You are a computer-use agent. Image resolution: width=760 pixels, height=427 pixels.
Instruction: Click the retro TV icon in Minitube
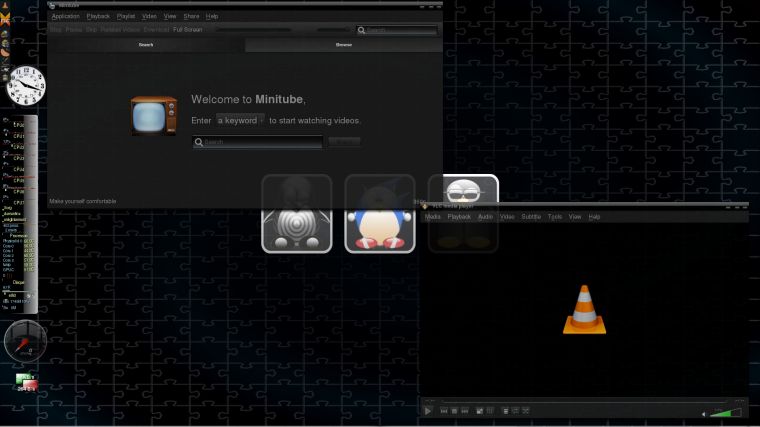[154, 116]
